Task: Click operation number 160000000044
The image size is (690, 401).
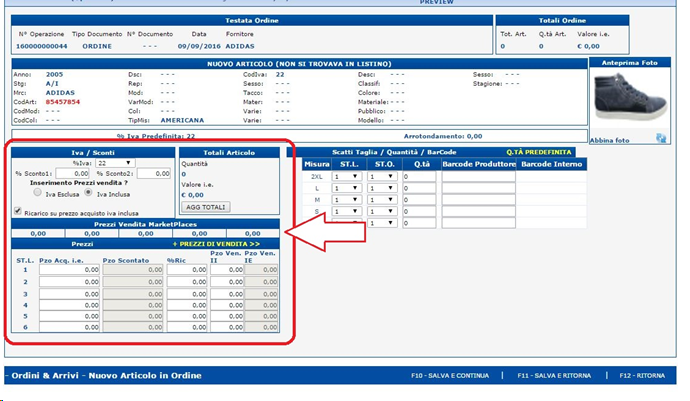Action: [41, 46]
